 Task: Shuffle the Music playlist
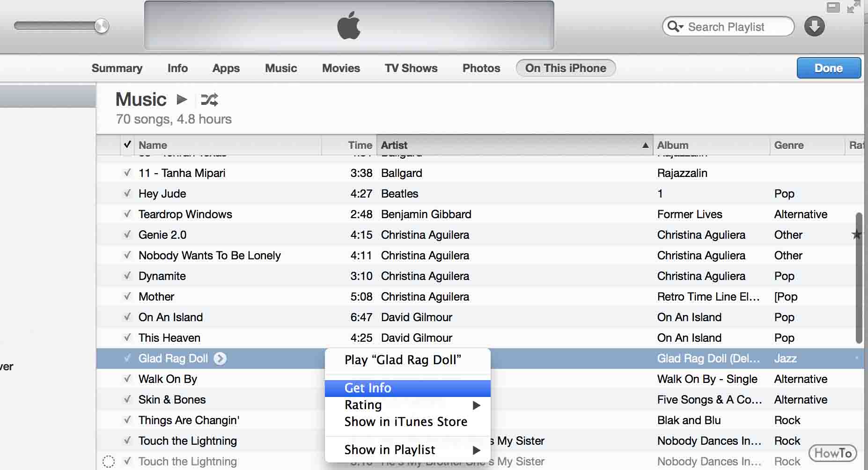click(209, 99)
